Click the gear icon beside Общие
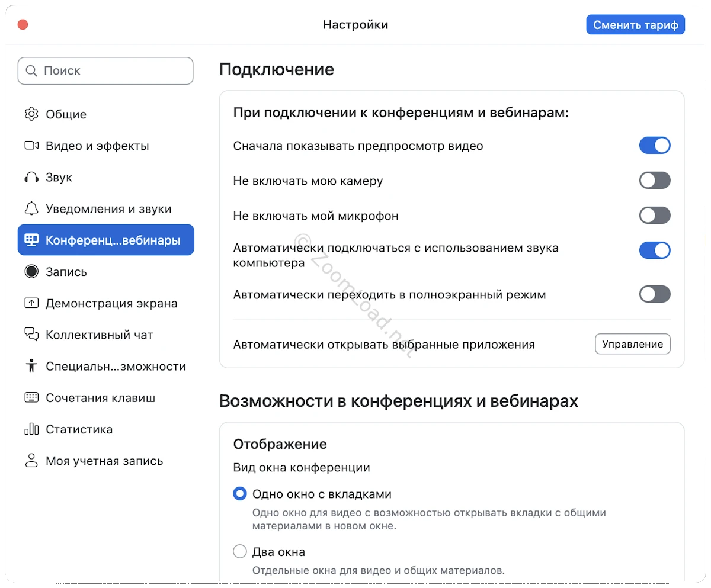 31,114
